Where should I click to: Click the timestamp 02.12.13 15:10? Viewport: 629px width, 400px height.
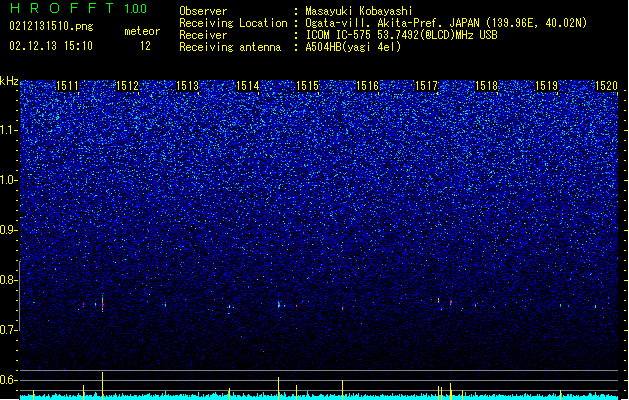[x=51, y=46]
